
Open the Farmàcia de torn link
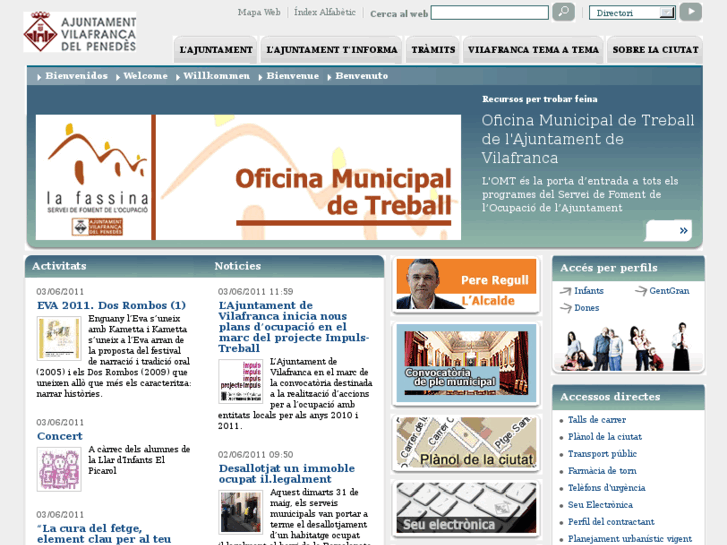click(x=602, y=471)
